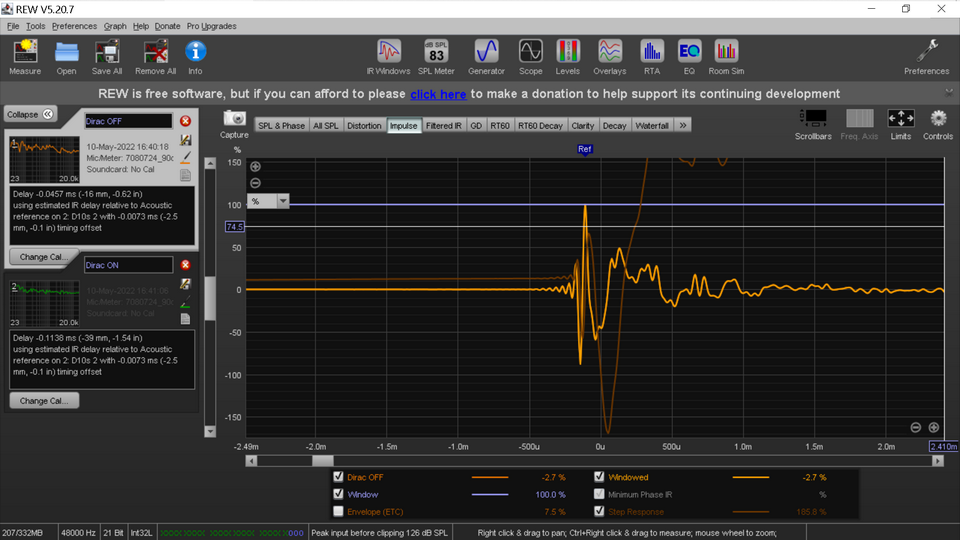
Task: Click the horizontal graph scrollbar thumb
Action: pos(322,461)
